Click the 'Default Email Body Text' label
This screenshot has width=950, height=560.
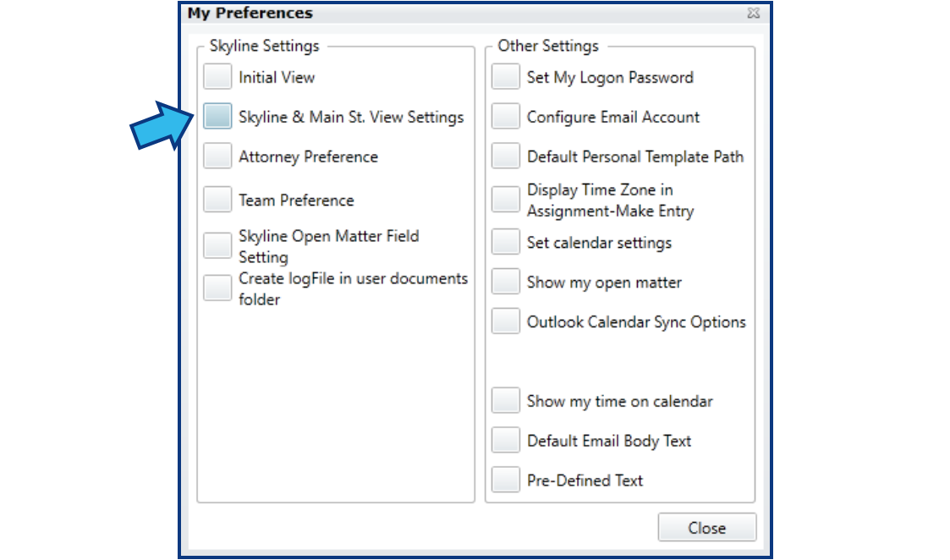tap(609, 442)
